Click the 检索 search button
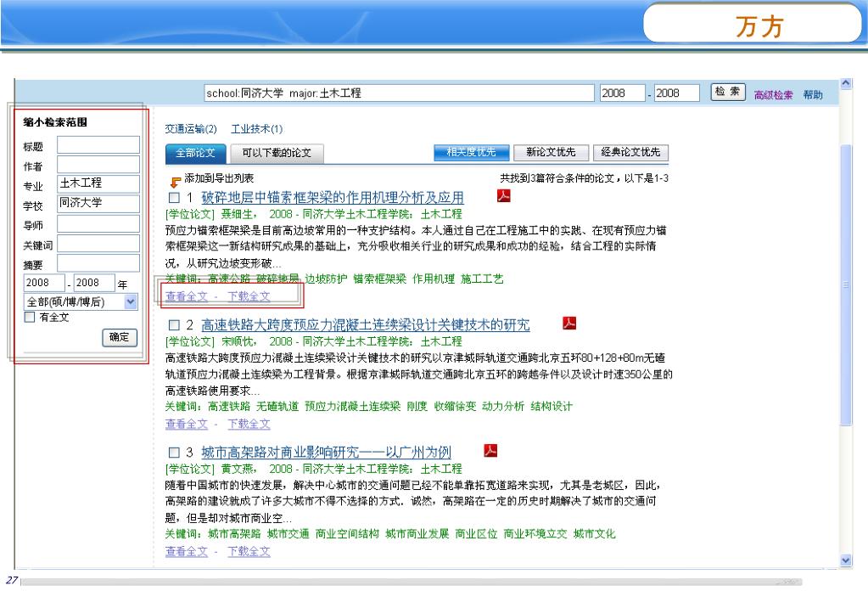 727,92
